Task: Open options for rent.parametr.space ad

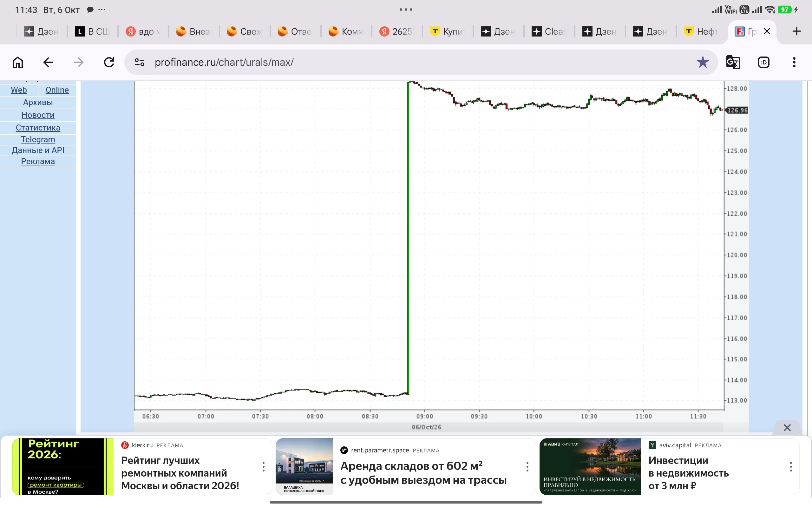Action: point(527,467)
